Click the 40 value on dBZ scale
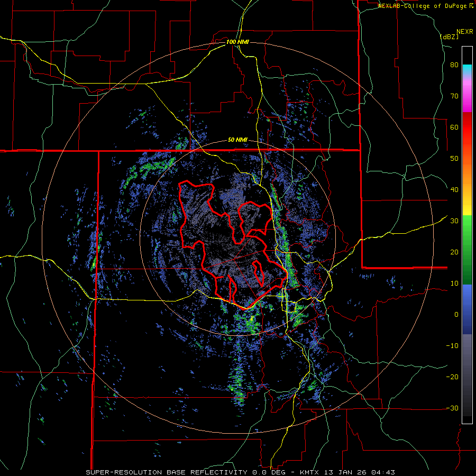Screen dimensions: 476x476 pos(454,190)
